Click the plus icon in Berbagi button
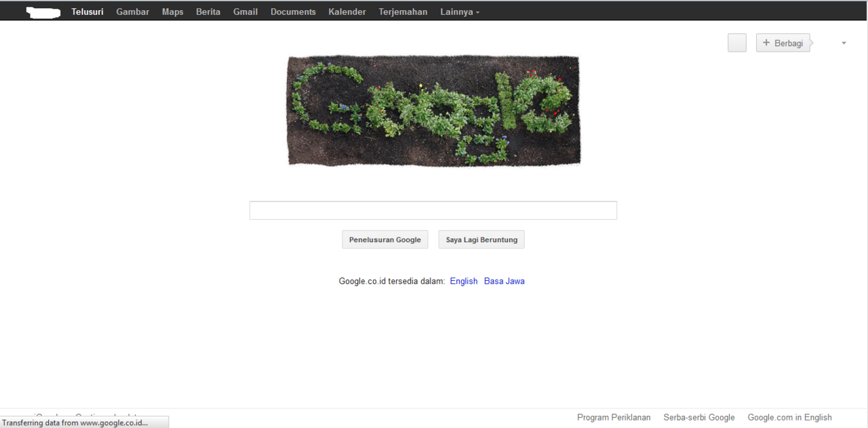The width and height of the screenshot is (868, 428). point(766,43)
